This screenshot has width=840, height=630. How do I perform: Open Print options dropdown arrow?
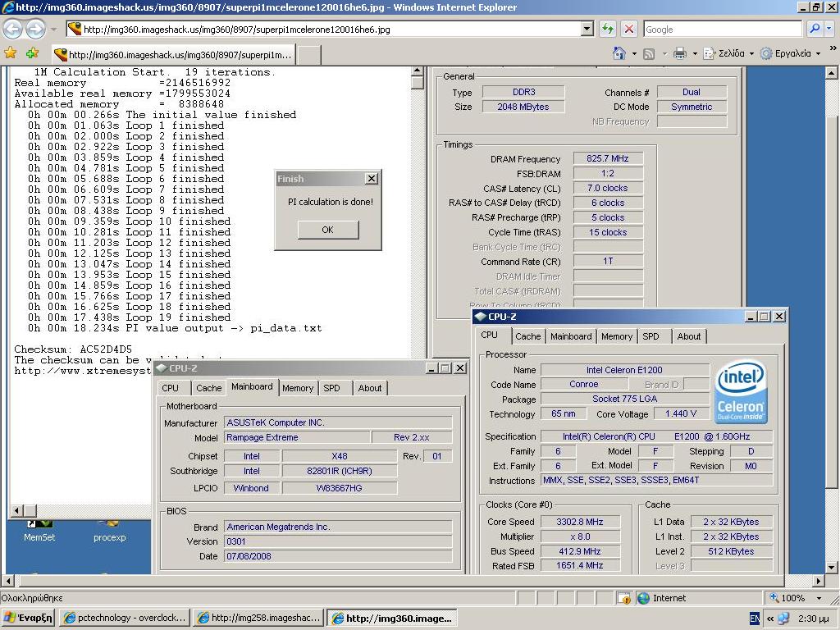[x=695, y=53]
